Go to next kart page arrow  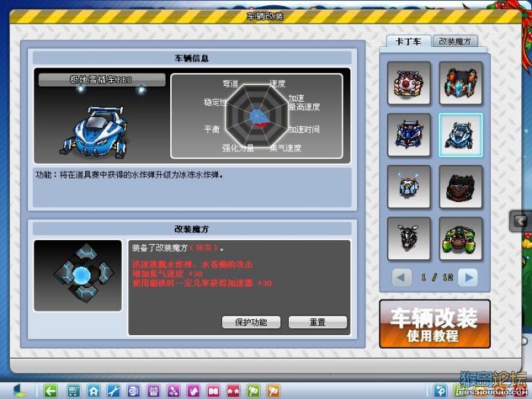[468, 277]
